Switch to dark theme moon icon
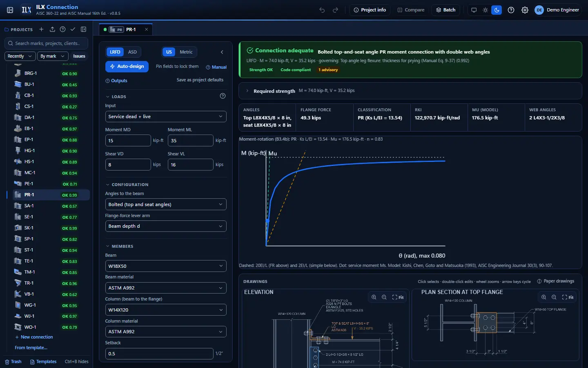The width and height of the screenshot is (588, 368). click(497, 10)
